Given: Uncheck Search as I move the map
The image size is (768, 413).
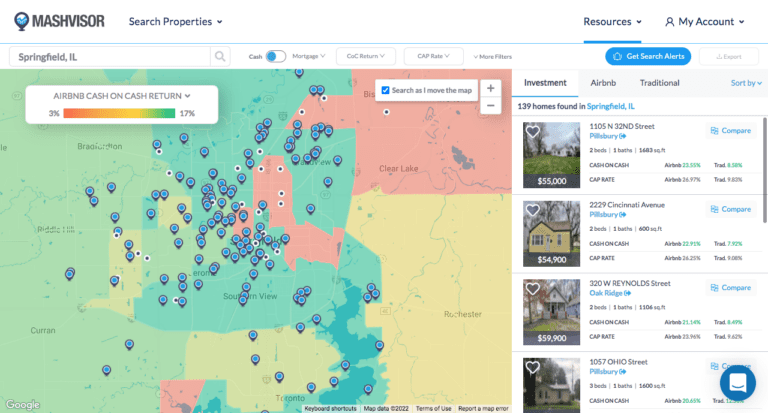Looking at the screenshot, I should coord(386,90).
